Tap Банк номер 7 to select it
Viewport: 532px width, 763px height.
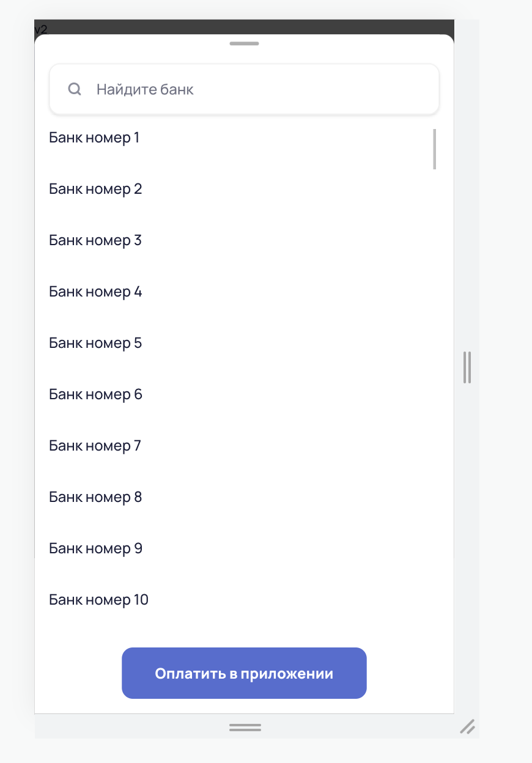point(95,446)
